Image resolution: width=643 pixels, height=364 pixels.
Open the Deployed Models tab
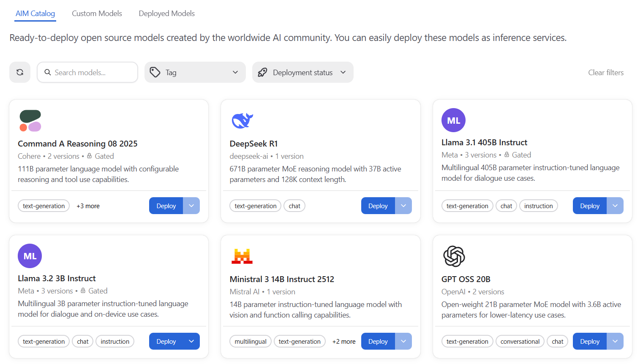pos(166,14)
